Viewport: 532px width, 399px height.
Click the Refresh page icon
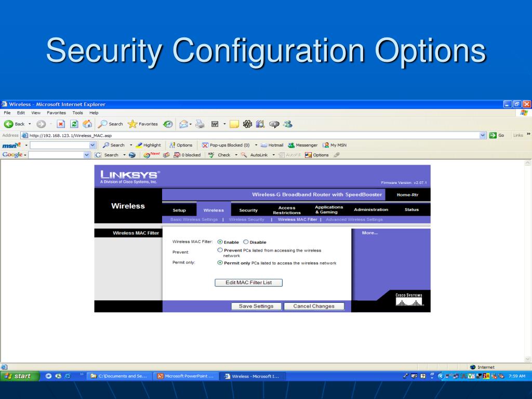(74, 124)
